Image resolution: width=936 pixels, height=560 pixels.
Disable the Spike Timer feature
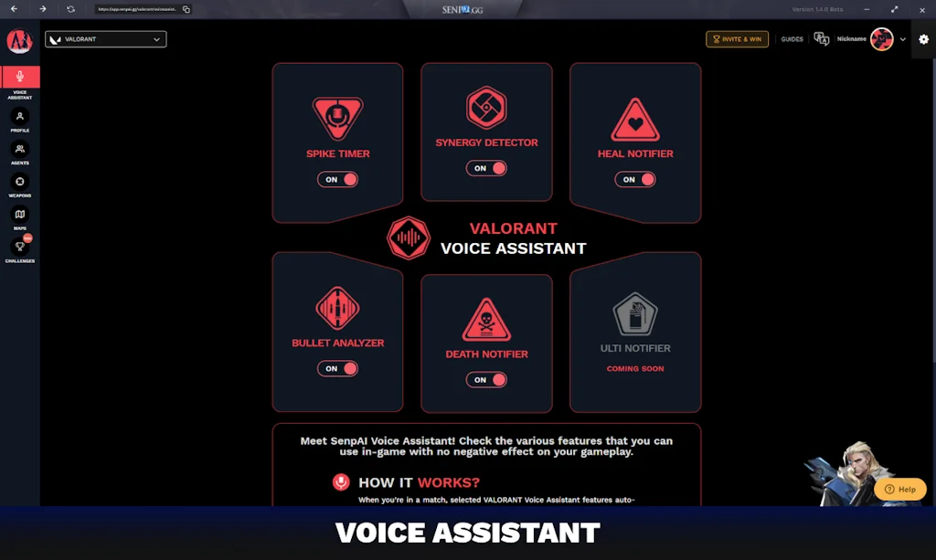tap(337, 179)
